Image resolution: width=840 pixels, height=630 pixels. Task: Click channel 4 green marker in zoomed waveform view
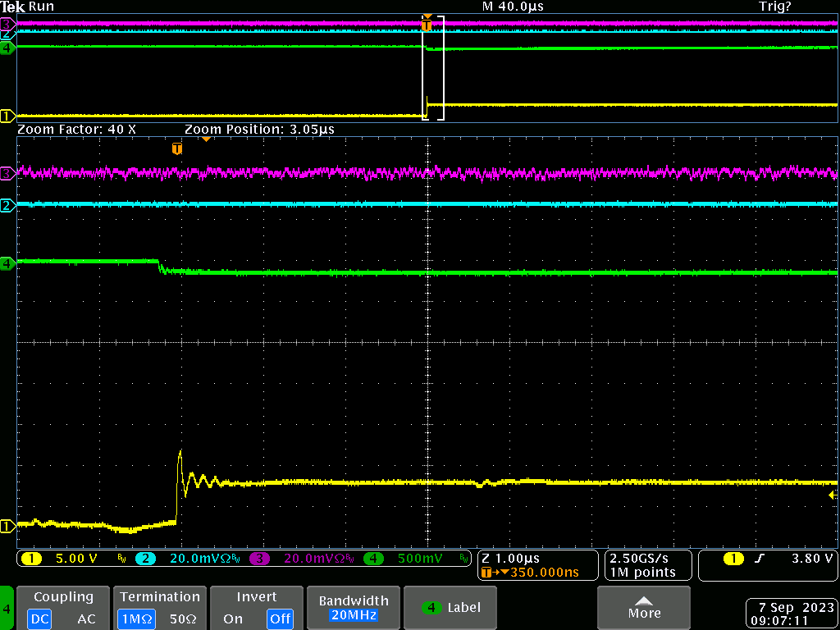pos(7,263)
